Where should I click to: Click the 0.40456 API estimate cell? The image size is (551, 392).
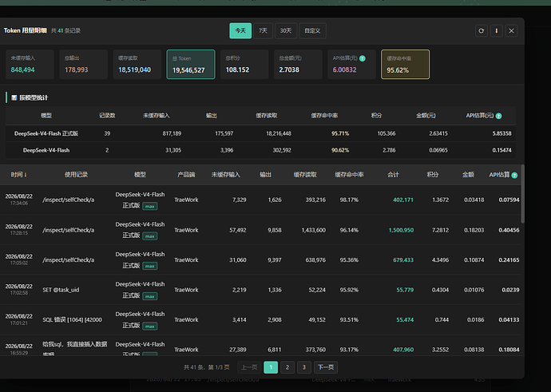509,230
